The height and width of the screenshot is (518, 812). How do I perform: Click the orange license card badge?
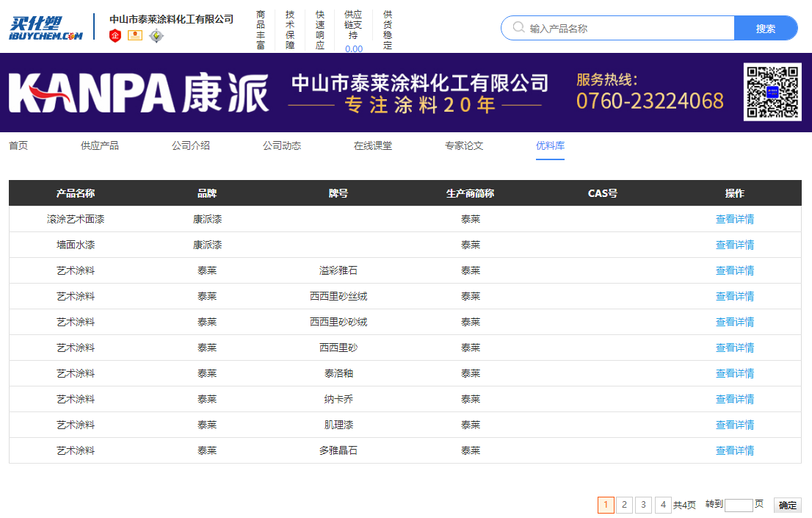tap(135, 35)
